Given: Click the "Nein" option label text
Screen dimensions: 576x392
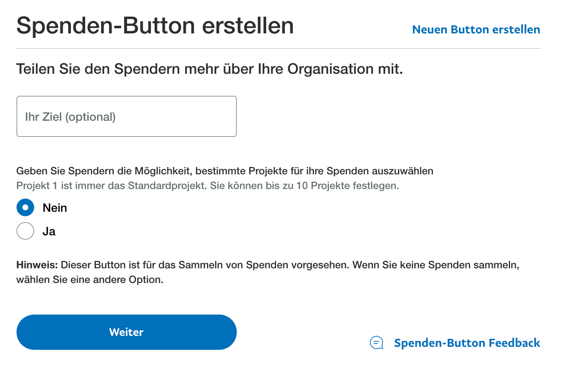Looking at the screenshot, I should click(55, 208).
